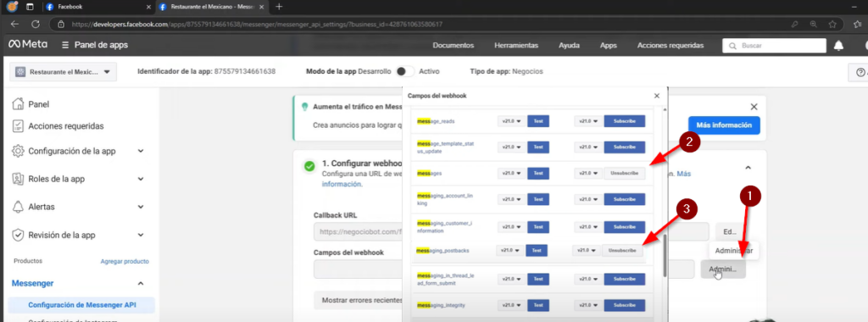The width and height of the screenshot is (868, 322).
Task: Click the Meta logo
Action: click(28, 45)
